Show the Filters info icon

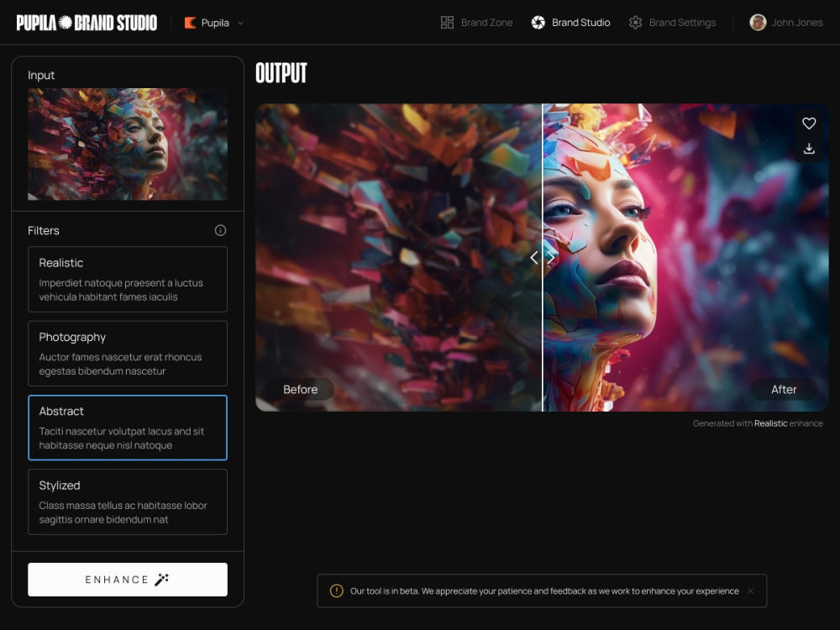tap(220, 230)
